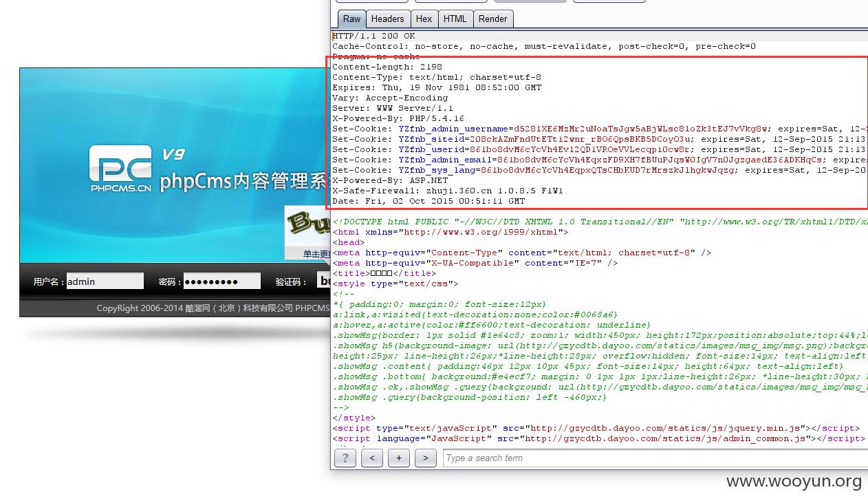
Task: Open the Render response tab
Action: [x=492, y=19]
